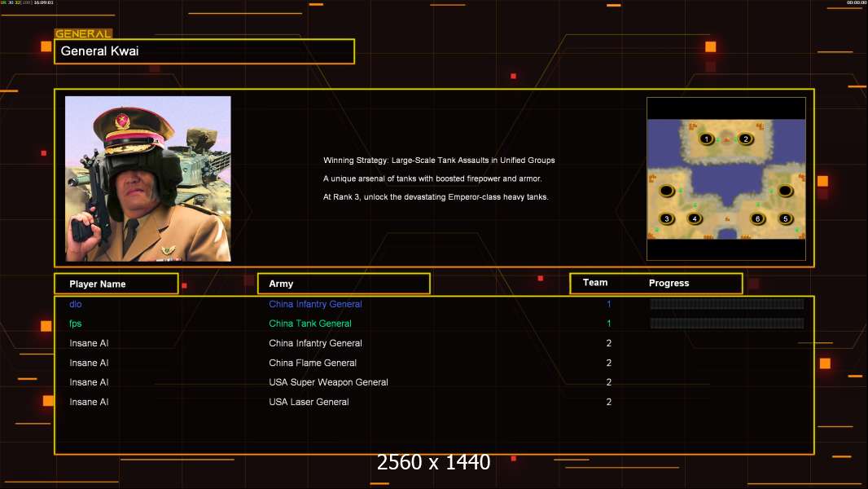Click the unnumbered right black map marker
868x489 pixels.
[785, 191]
